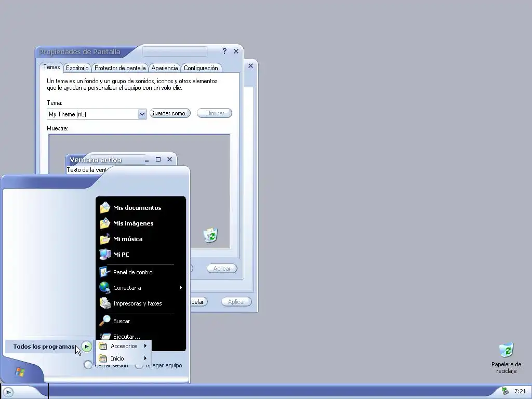
Task: Click the Windows flag logo in Start menu
Action: pyautogui.click(x=20, y=372)
